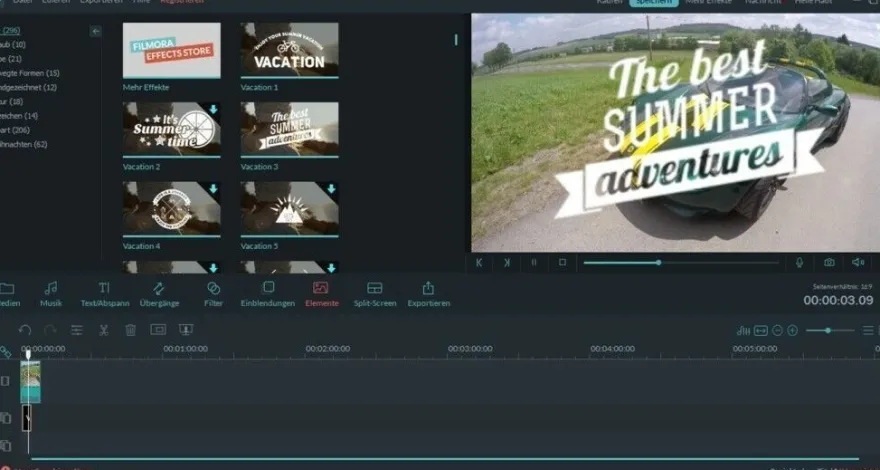Image resolution: width=880 pixels, height=470 pixels.
Task: Click the timeline horizontal scrollbar
Action: [443, 459]
